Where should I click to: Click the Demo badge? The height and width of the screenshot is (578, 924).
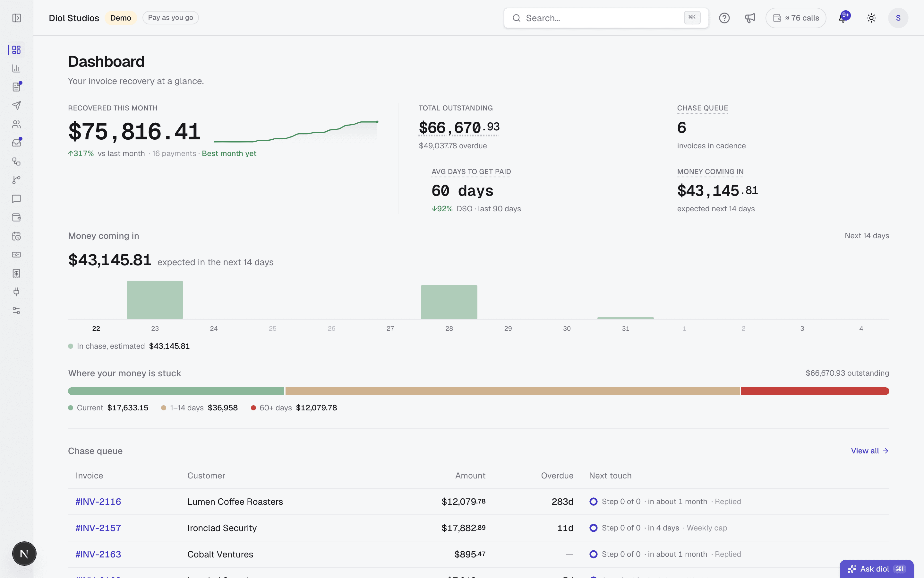[x=121, y=18]
